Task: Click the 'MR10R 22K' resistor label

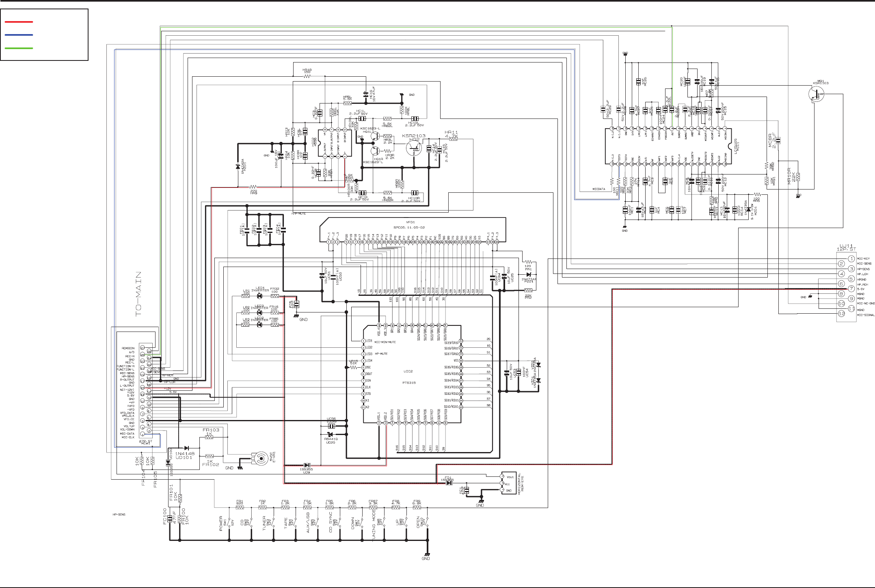Action: pyautogui.click(x=791, y=176)
